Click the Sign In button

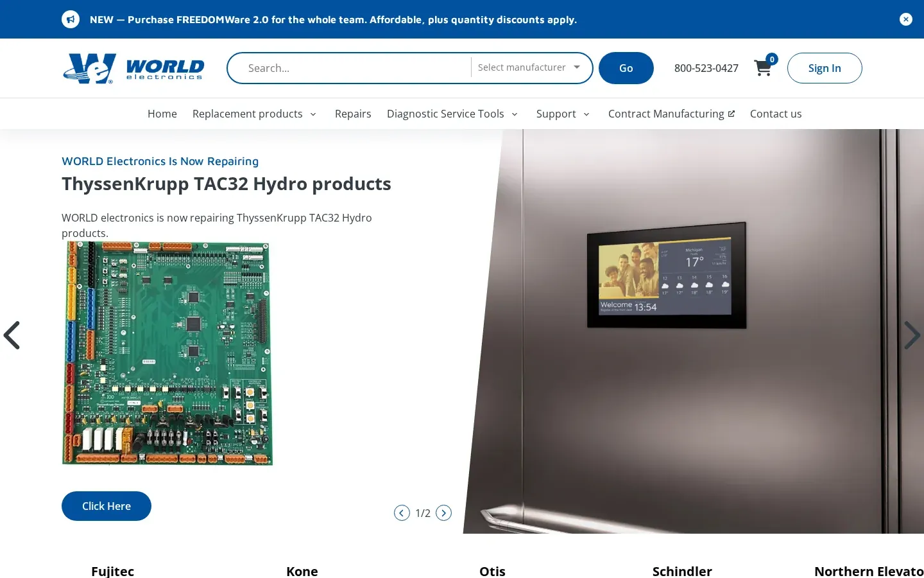coord(825,68)
